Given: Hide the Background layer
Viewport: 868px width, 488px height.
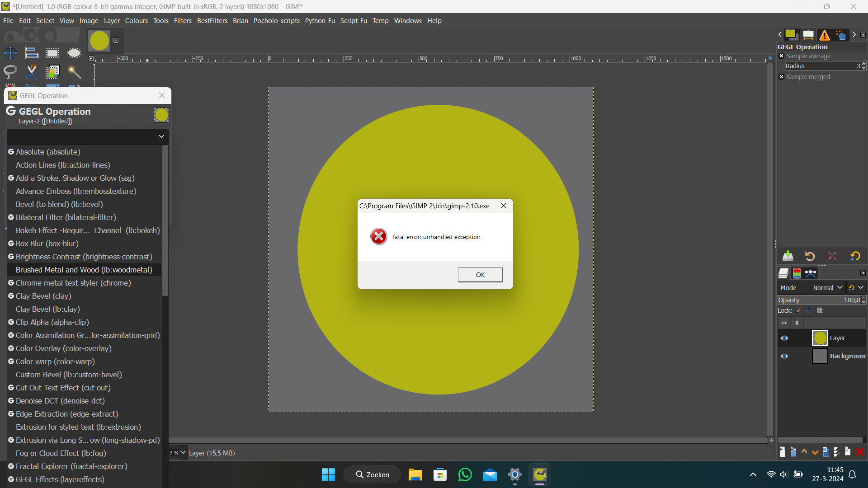Looking at the screenshot, I should [x=784, y=356].
